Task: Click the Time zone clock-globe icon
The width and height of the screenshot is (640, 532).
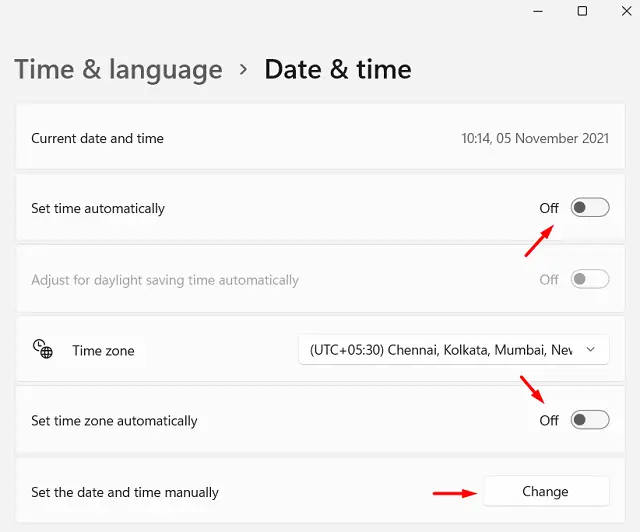Action: [x=42, y=348]
